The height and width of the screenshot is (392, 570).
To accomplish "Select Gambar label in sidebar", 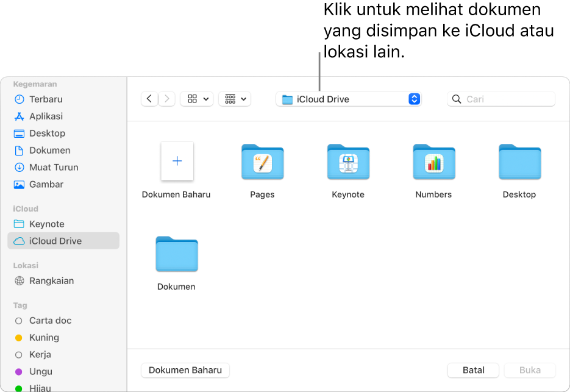I will [x=46, y=184].
